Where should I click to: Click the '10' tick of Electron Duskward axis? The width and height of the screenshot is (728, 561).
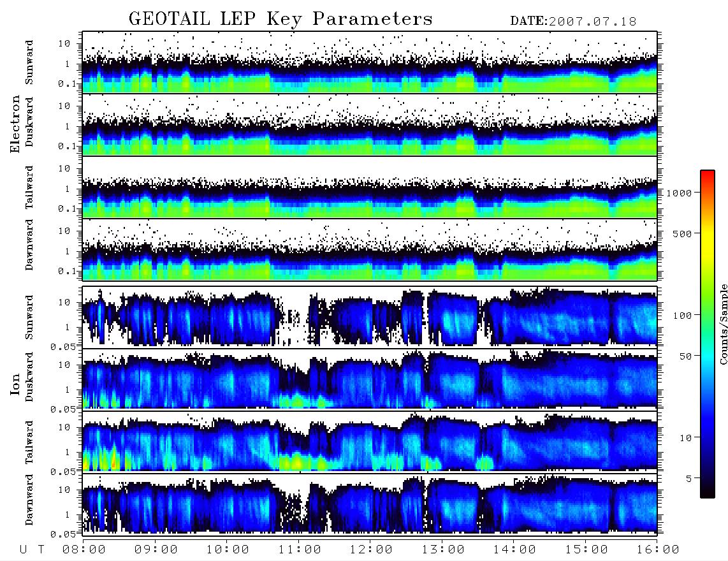tap(64, 106)
